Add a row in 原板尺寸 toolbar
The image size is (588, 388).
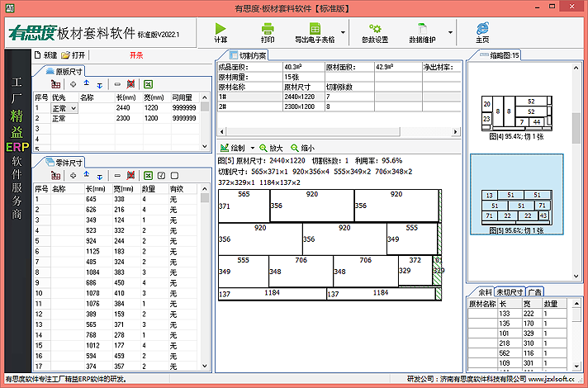click(x=73, y=84)
